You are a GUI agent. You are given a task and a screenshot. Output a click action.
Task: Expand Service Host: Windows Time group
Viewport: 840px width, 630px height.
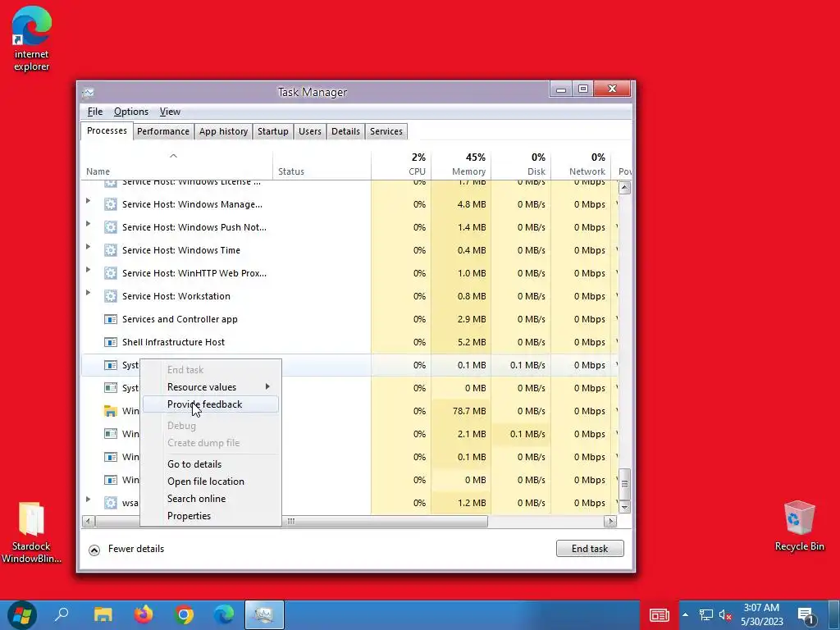89,247
